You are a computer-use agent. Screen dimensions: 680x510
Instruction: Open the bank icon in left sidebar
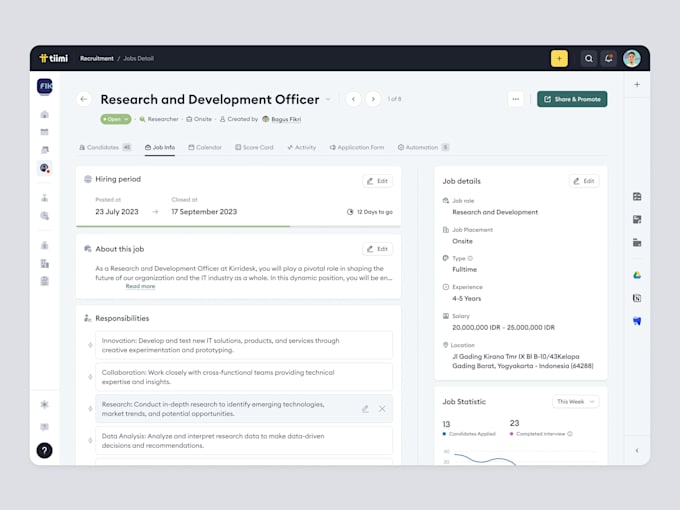[x=45, y=281]
